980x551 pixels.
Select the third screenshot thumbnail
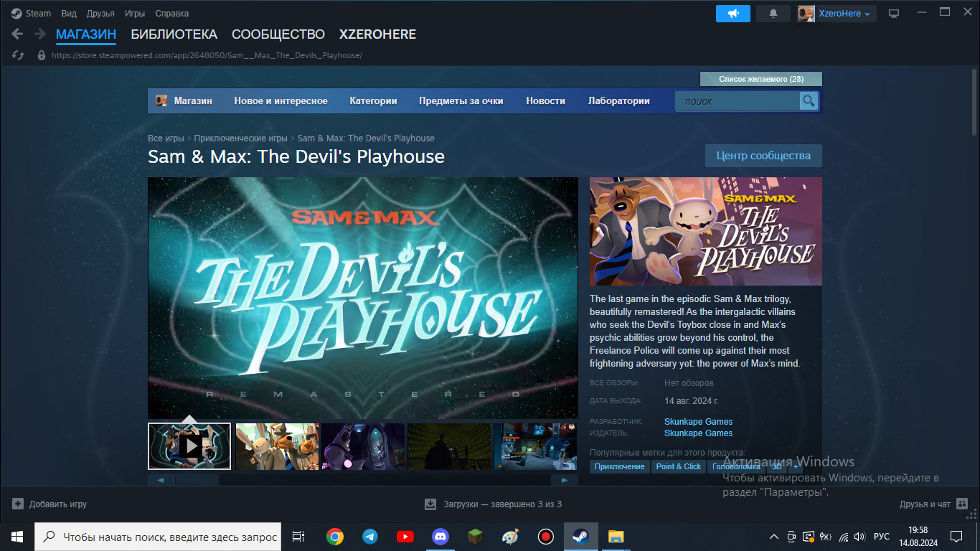coord(363,446)
